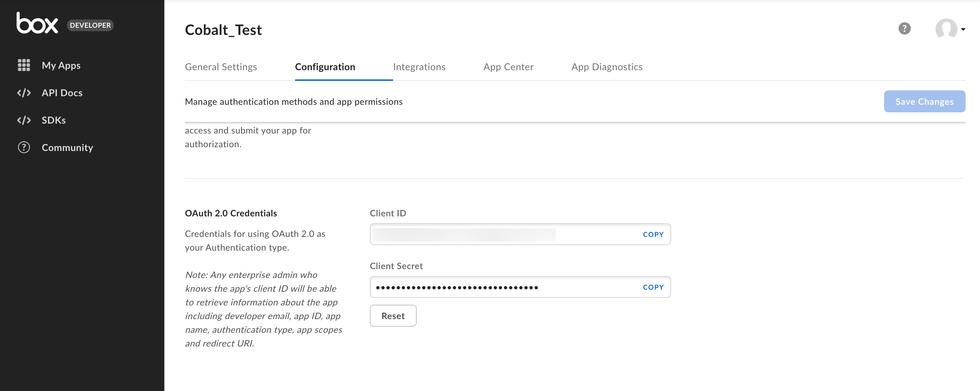980x391 pixels.
Task: Copy the Client Secret value
Action: coord(653,287)
